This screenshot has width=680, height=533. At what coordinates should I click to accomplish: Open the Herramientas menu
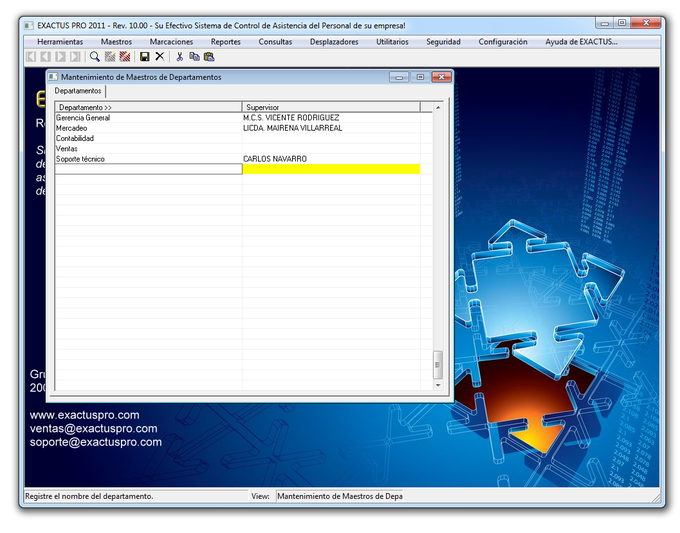click(x=60, y=42)
